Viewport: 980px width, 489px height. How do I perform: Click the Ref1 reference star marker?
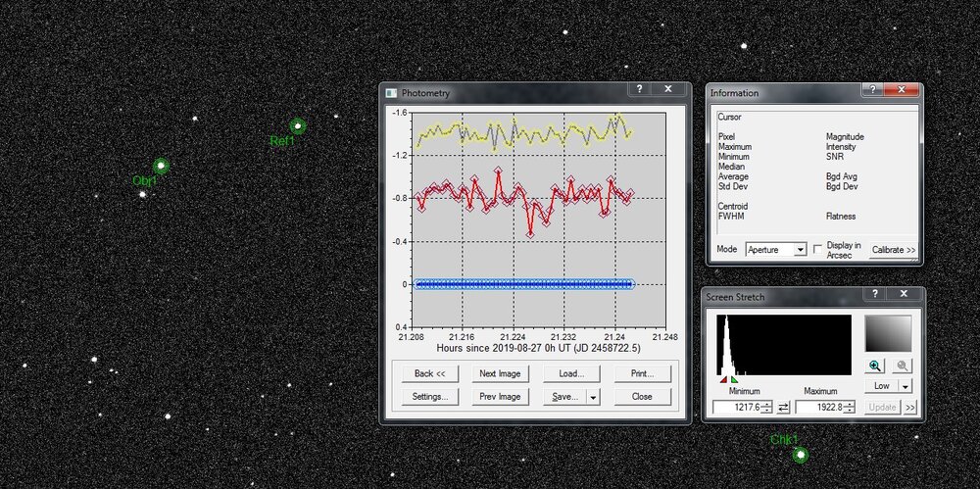click(298, 125)
